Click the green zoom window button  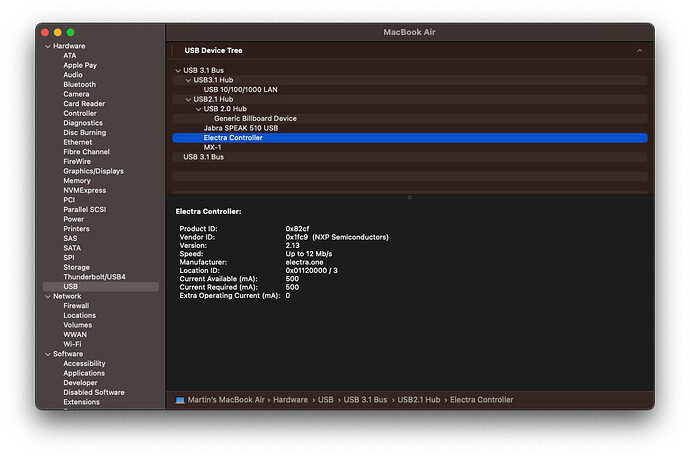(70, 33)
